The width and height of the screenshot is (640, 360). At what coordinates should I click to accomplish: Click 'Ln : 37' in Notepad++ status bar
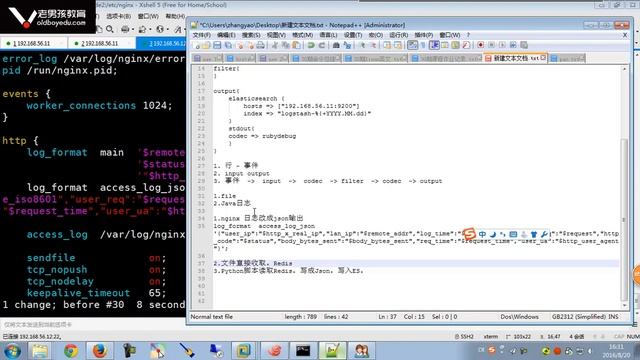(x=387, y=317)
